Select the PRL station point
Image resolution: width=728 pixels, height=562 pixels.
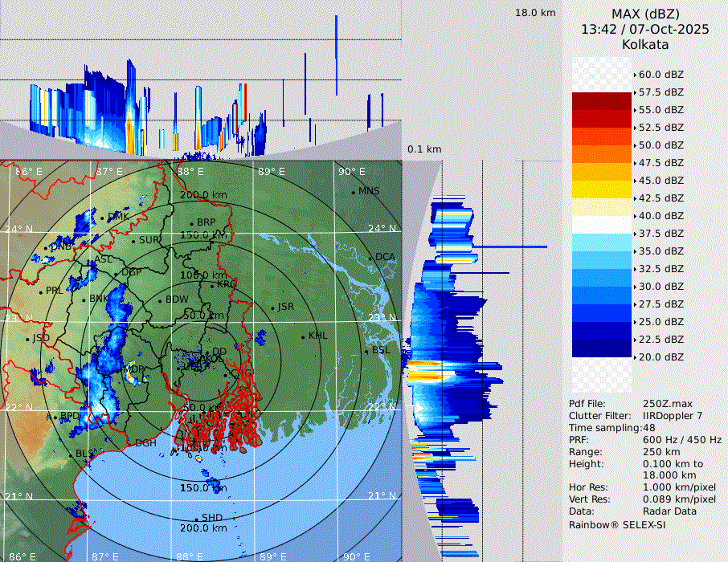[41, 291]
